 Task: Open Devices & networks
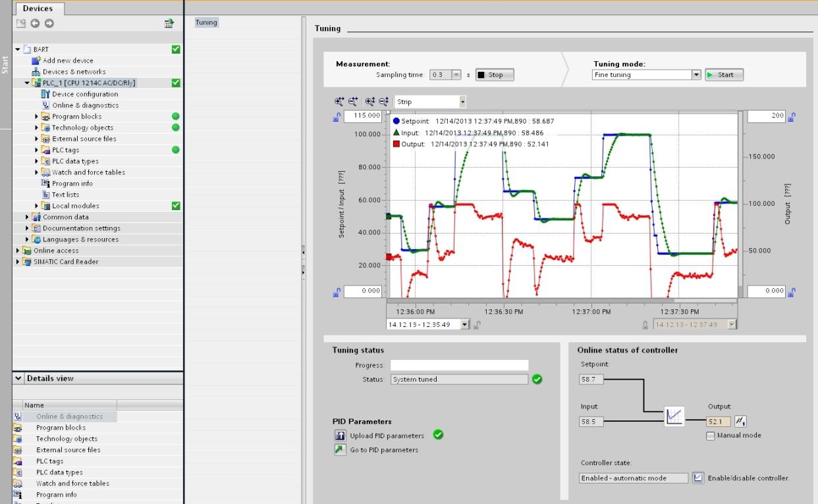click(74, 72)
